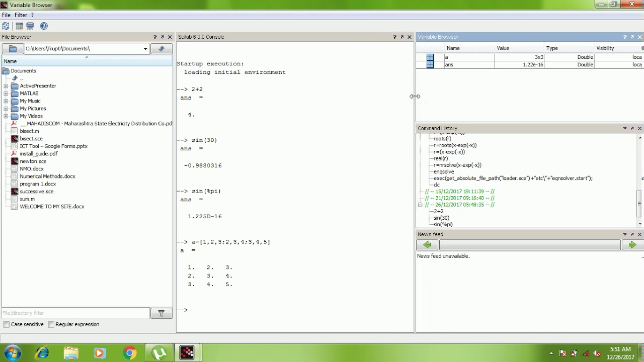Click the File Browser parent directory arrow button

[162, 49]
